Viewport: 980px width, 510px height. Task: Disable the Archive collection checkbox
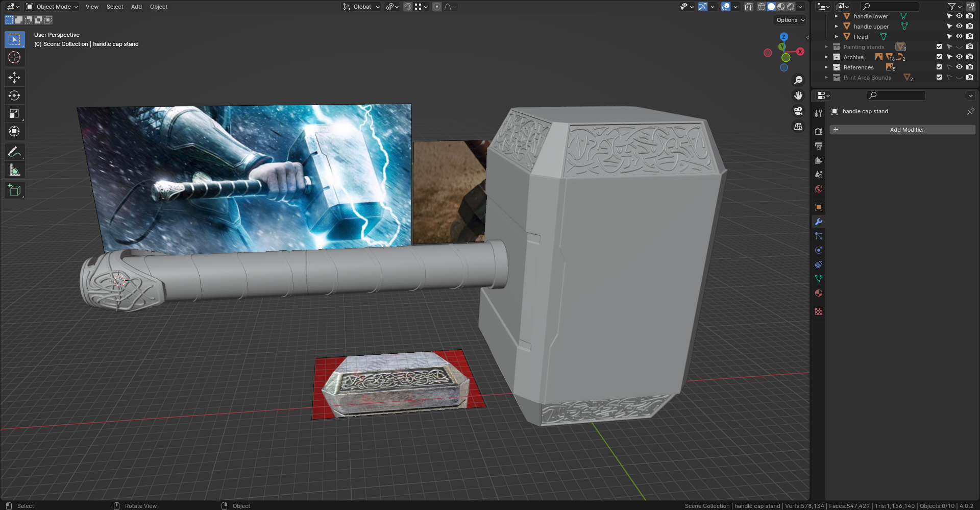[x=938, y=57]
